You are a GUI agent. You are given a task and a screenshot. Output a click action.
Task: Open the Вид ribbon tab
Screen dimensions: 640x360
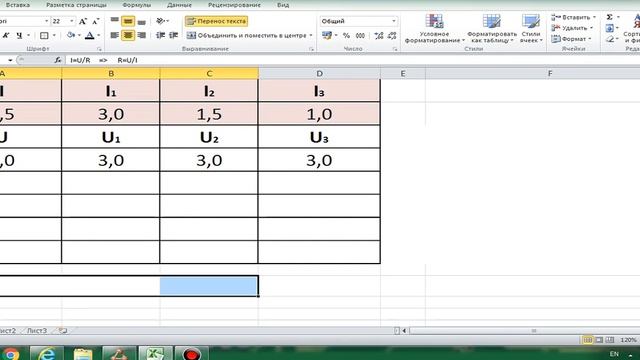[x=283, y=5]
